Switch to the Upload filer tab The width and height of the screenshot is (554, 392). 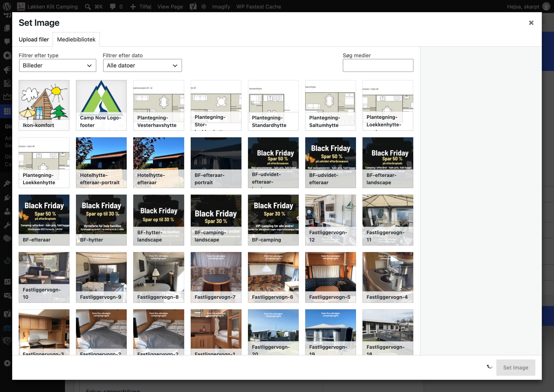pos(34,39)
